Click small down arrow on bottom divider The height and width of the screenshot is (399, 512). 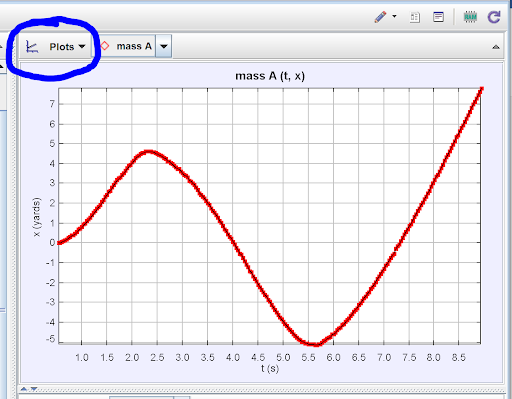point(34,389)
